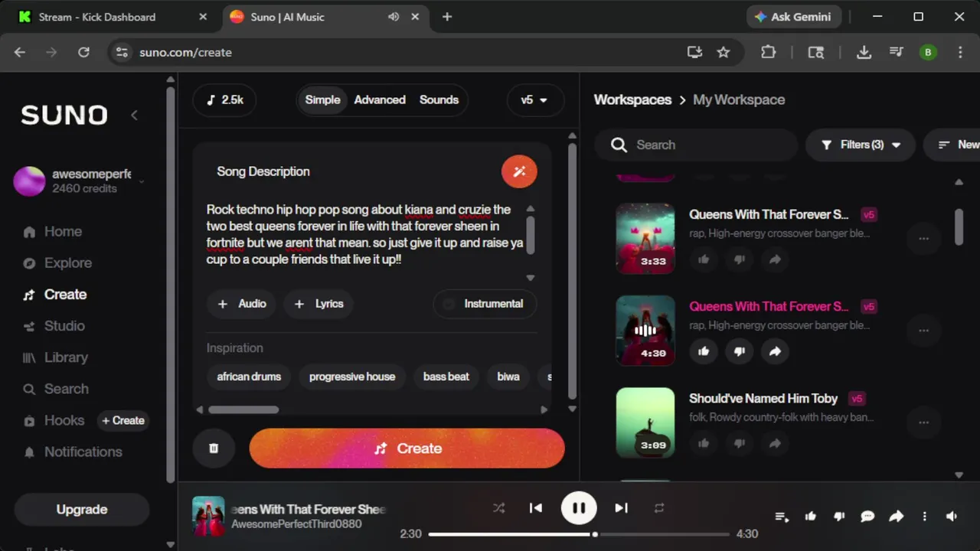Screen dimensions: 980x551
Task: Dislike the currently playing 4:30 Queens song
Action: click(740, 351)
